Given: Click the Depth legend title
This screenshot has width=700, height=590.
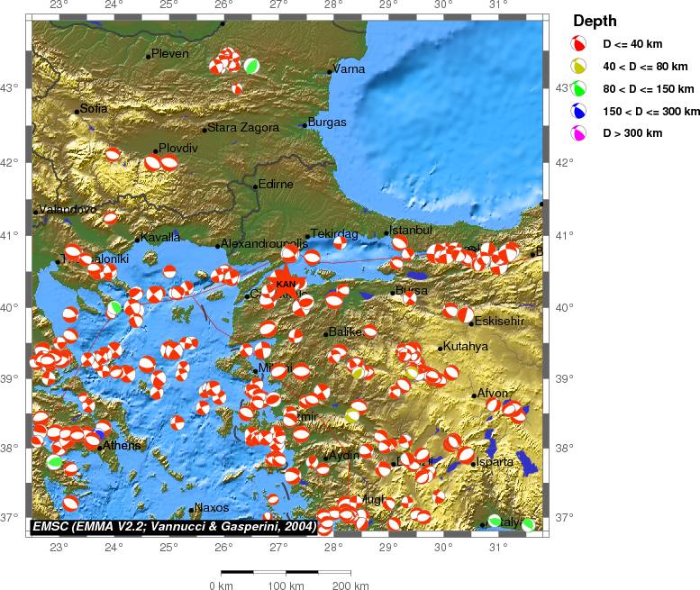Looking at the screenshot, I should pos(595,22).
